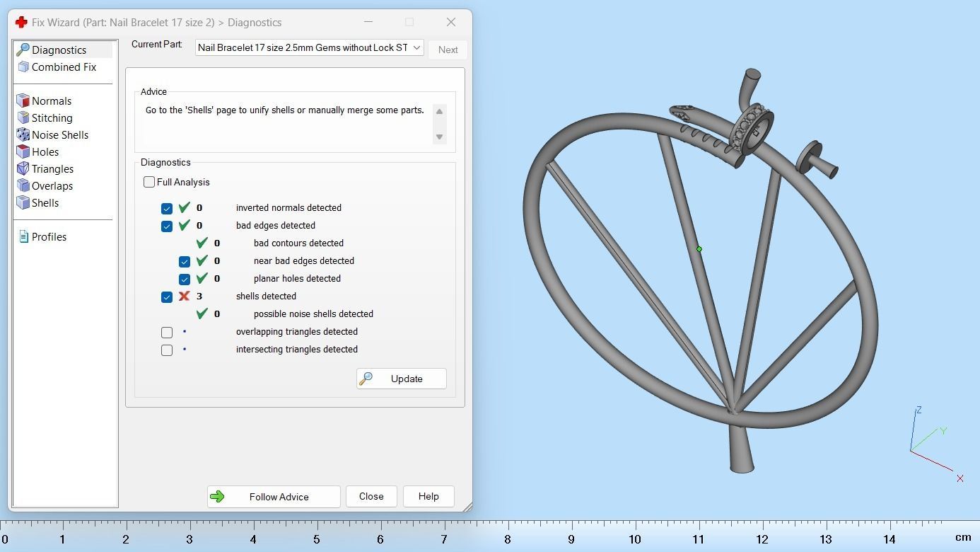980x552 pixels.
Task: Click the Shells page icon
Action: coord(23,202)
